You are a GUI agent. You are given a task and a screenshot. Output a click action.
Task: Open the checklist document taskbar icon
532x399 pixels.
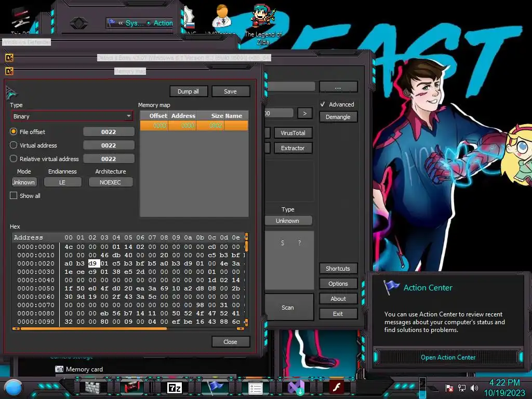[255, 389]
